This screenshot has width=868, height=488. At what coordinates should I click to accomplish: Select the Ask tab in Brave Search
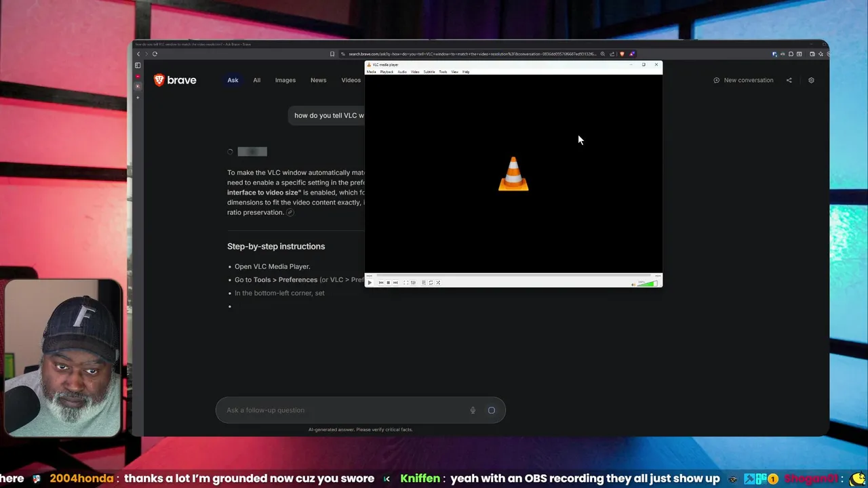click(233, 80)
